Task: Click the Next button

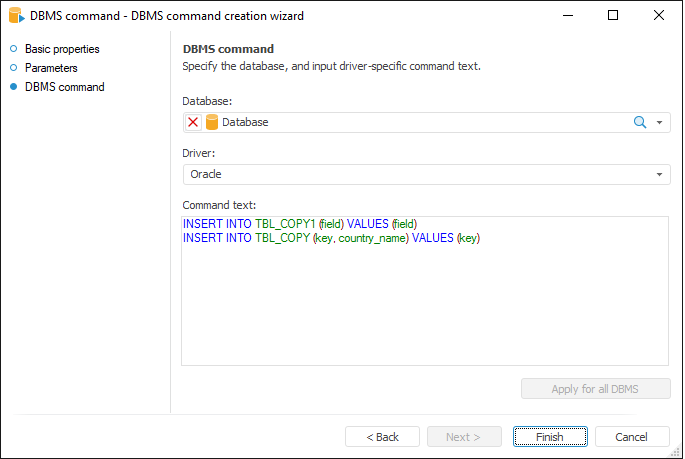Action: click(463, 437)
